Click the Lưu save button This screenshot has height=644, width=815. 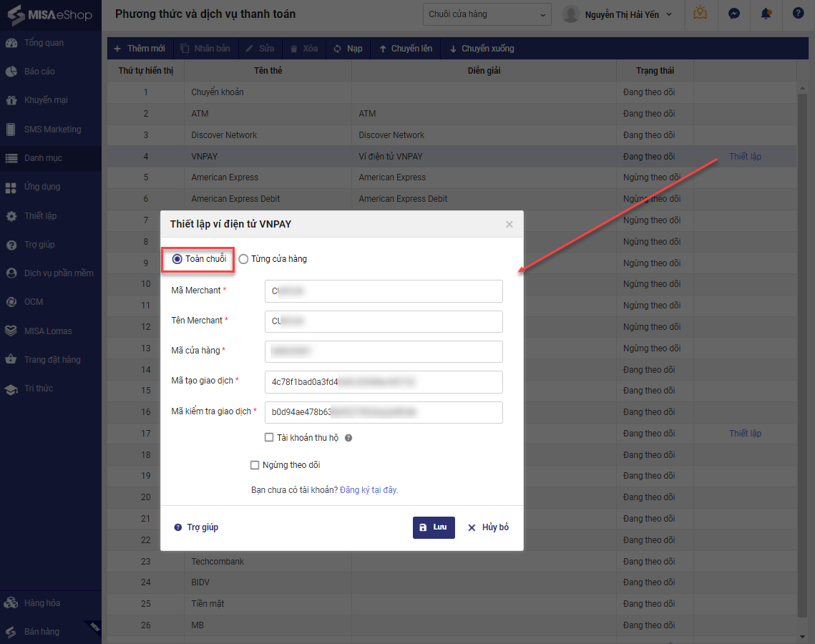click(434, 527)
